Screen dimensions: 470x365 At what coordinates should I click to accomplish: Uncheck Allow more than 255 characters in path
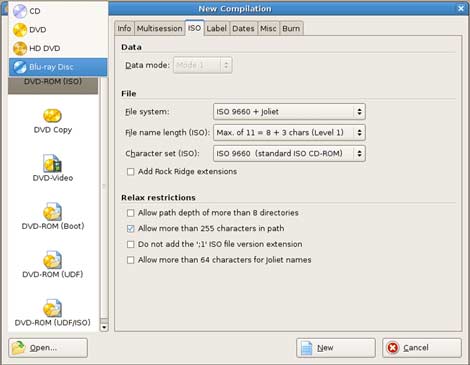click(130, 229)
